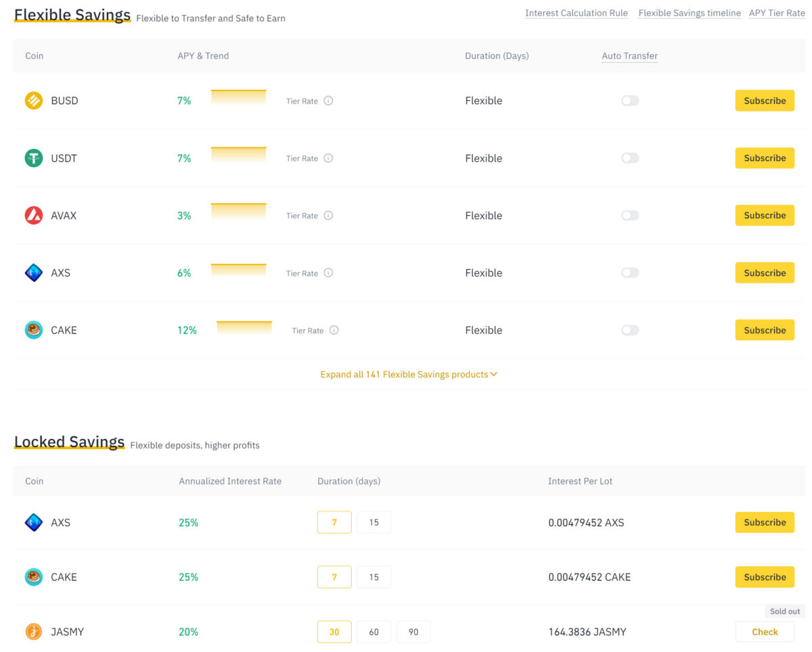This screenshot has width=812, height=652.
Task: Click the CAKE coin icon in Flexible Savings
Action: click(x=34, y=330)
